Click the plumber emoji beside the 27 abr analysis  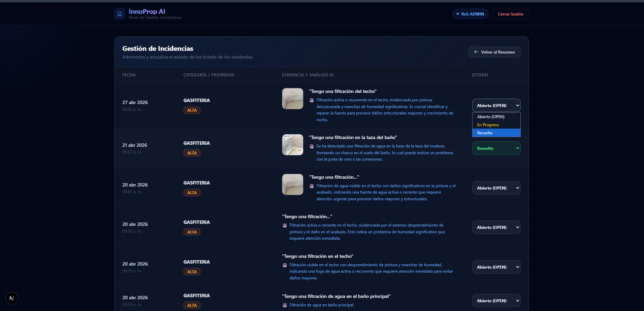click(x=312, y=100)
